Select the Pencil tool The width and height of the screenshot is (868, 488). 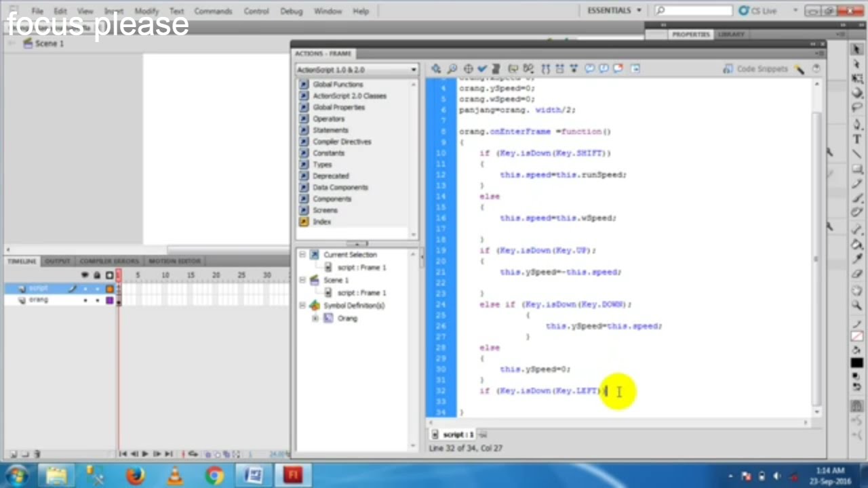[857, 183]
